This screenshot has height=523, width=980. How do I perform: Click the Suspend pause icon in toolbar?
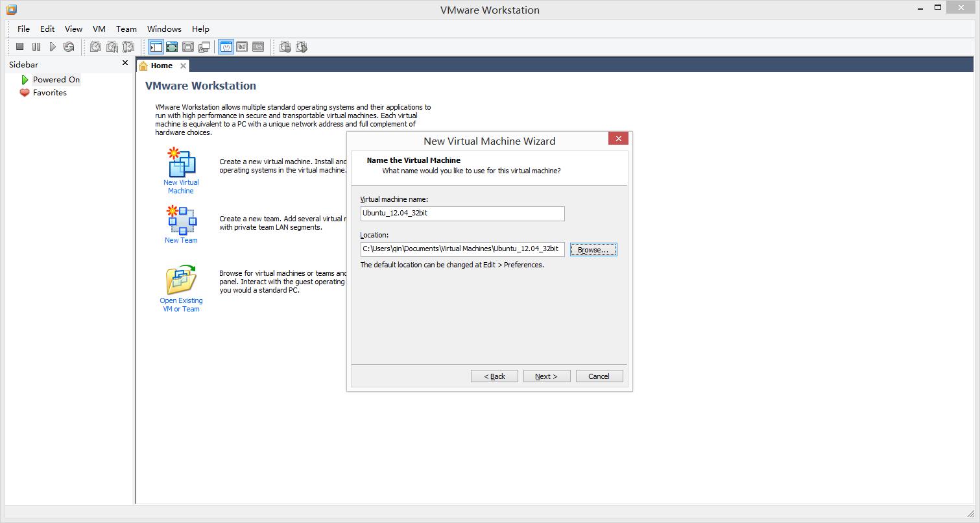click(36, 47)
